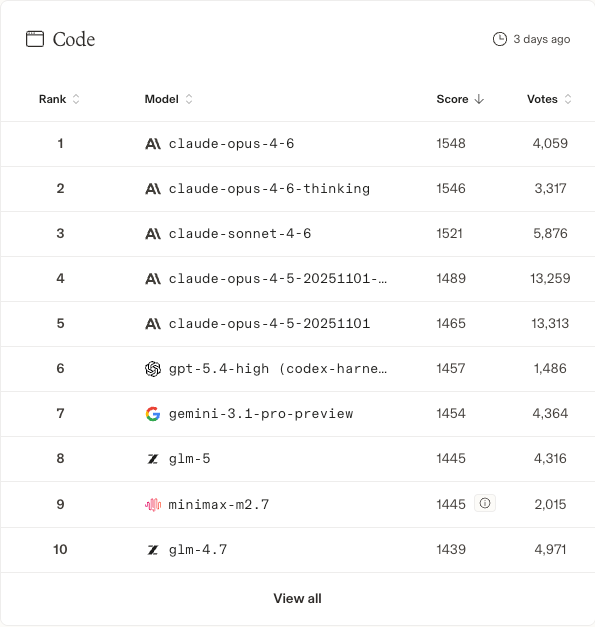Click the Z.ai logo beside glm-5

point(153,459)
